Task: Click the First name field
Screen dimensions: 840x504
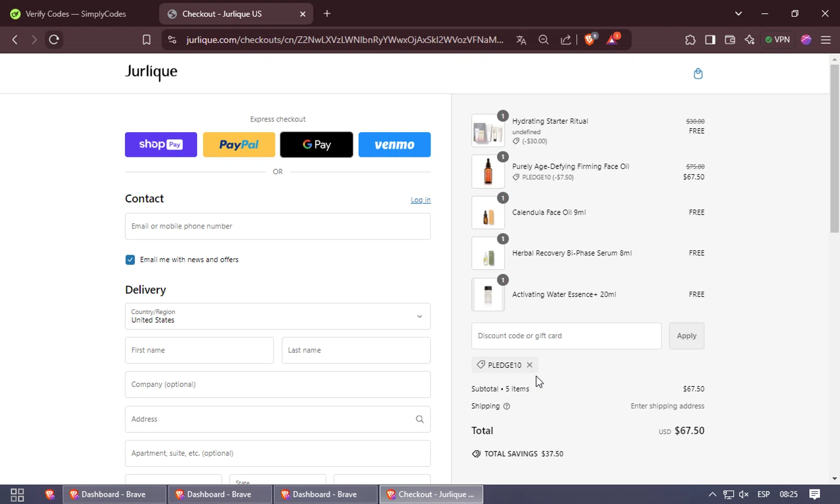Action: point(199,351)
